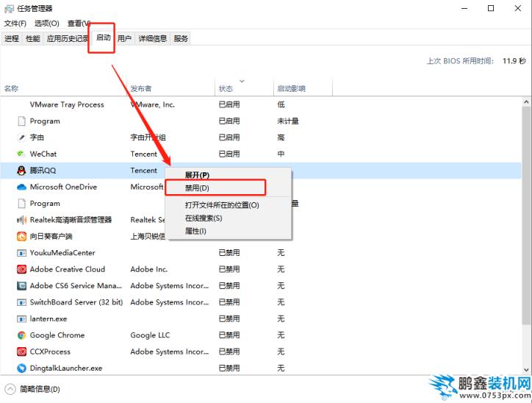The width and height of the screenshot is (532, 403).
Task: Open the 文件(F) menu
Action: pyautogui.click(x=15, y=23)
